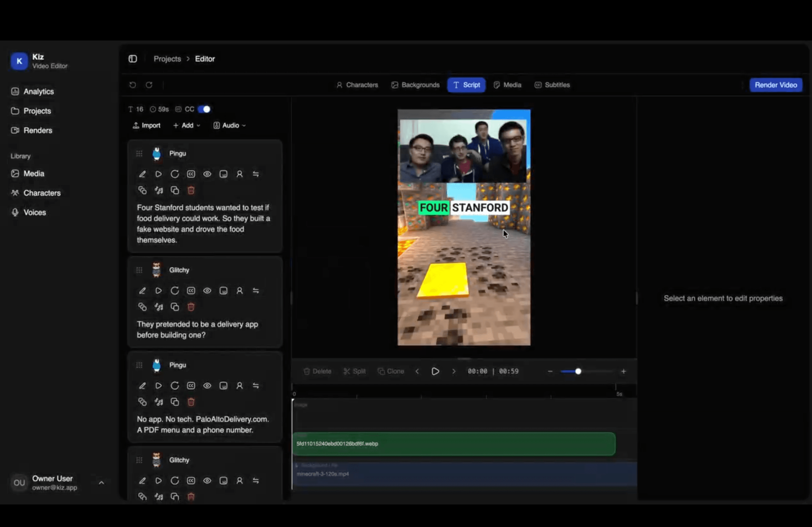
Task: Zoom in timeline with plus
Action: [x=624, y=371]
